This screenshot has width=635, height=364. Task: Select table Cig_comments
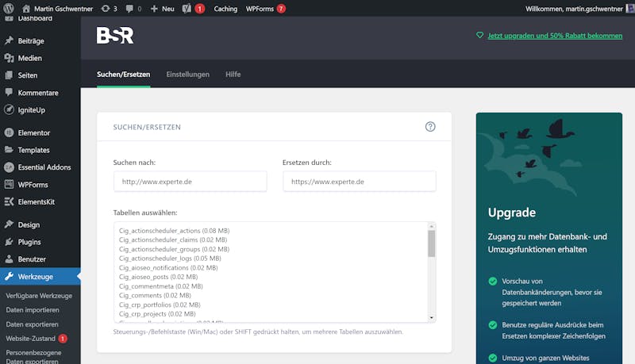(155, 295)
